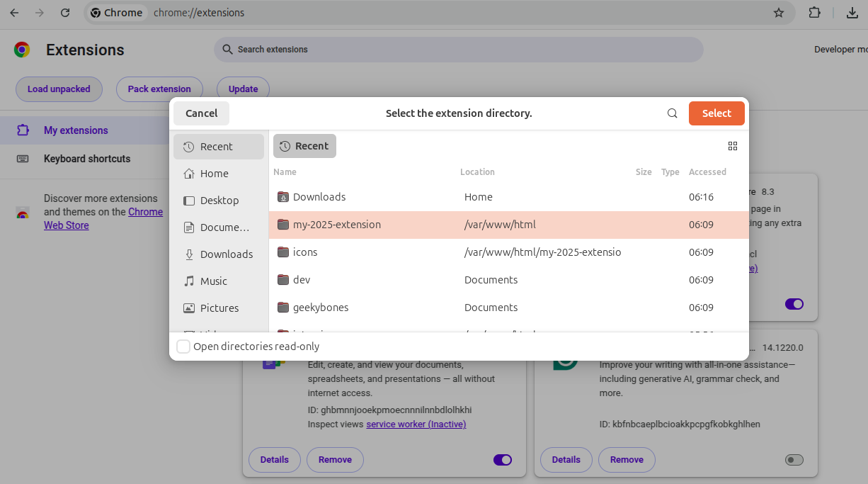Screen dimensions: 868x484
Task: Enable the 14.1220.0 extension switch
Action: click(794, 460)
